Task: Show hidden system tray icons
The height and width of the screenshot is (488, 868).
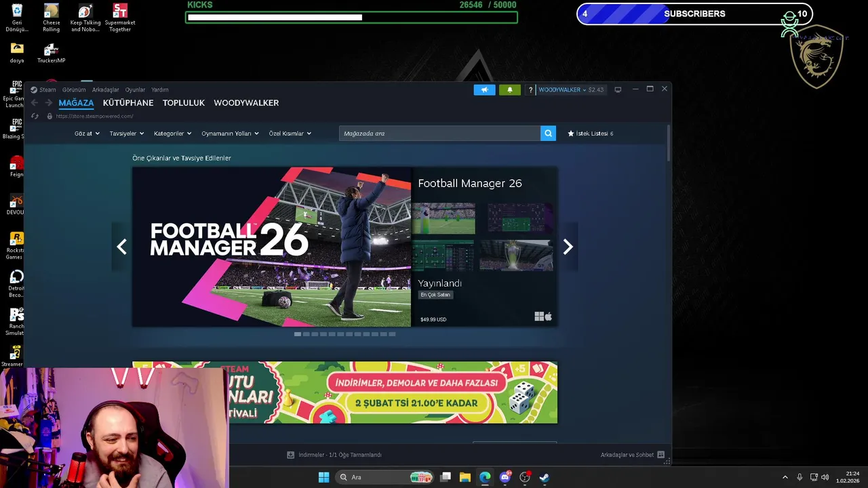Action: [785, 477]
